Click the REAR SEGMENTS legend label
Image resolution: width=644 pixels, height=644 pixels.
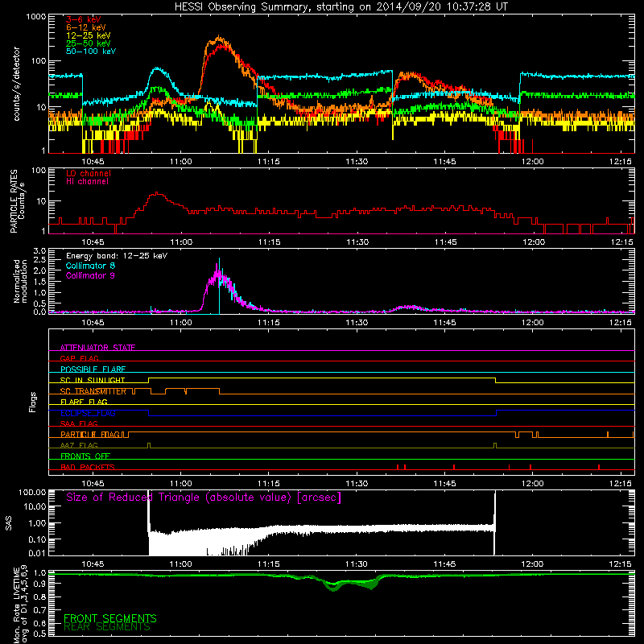107,627
